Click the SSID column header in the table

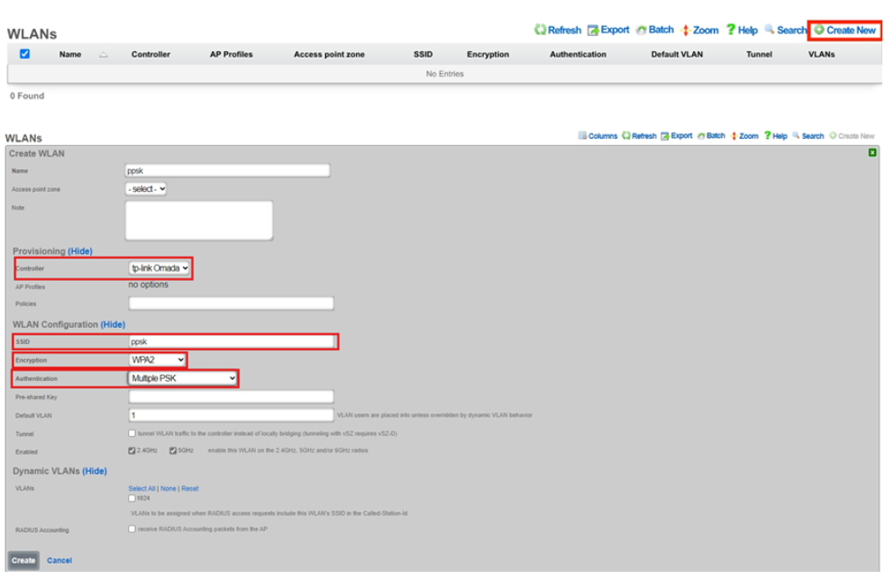click(423, 54)
